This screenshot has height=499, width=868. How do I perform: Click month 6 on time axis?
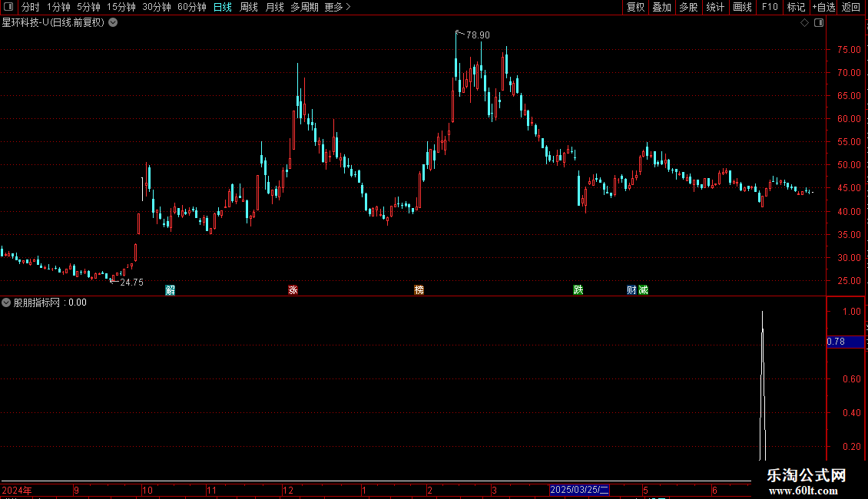pos(714,490)
